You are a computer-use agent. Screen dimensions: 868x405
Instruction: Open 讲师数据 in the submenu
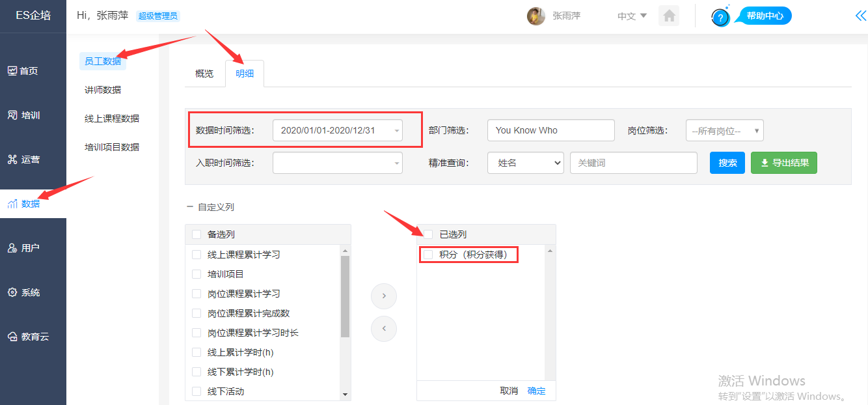pyautogui.click(x=103, y=90)
